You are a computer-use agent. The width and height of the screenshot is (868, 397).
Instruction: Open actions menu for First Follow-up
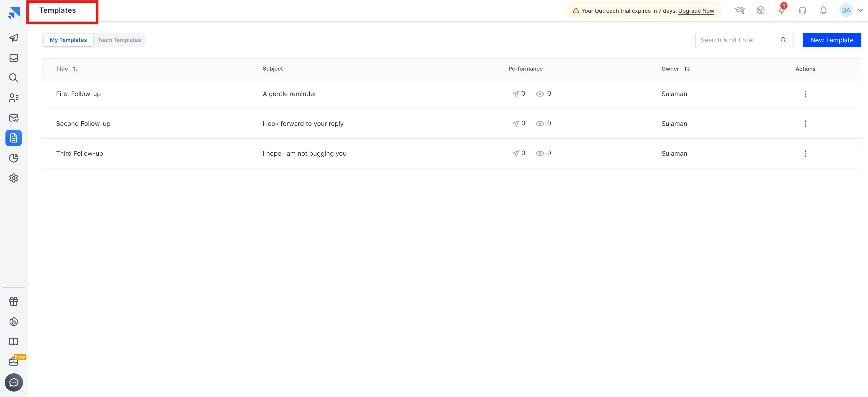(x=805, y=94)
